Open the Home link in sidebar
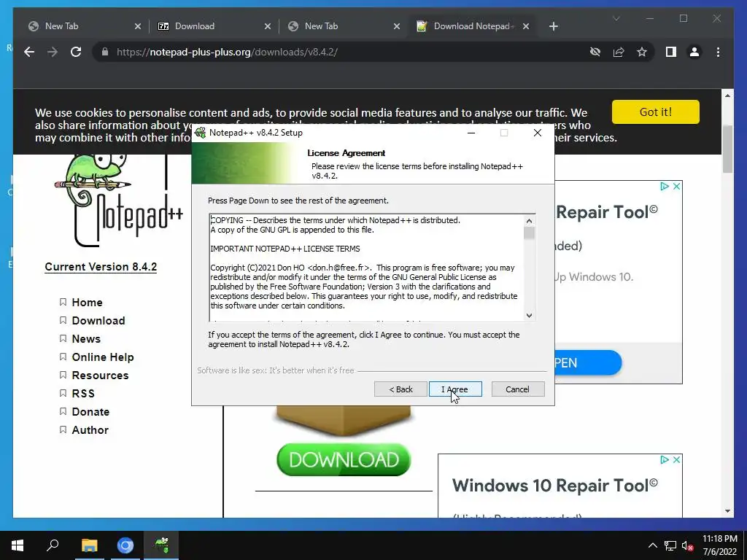Screen dimensions: 747x560 (x=87, y=303)
